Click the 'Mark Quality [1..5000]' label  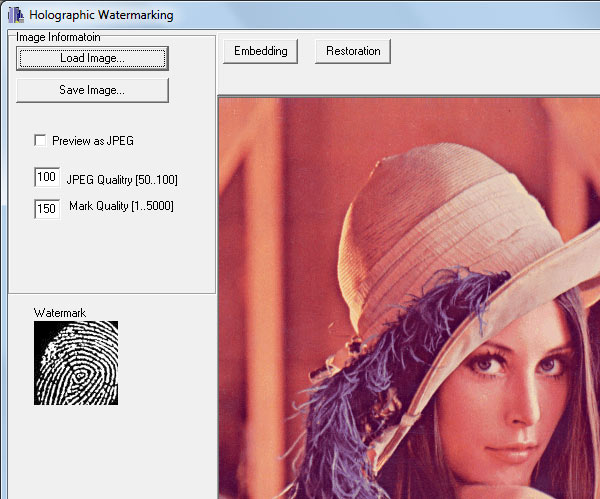(121, 206)
